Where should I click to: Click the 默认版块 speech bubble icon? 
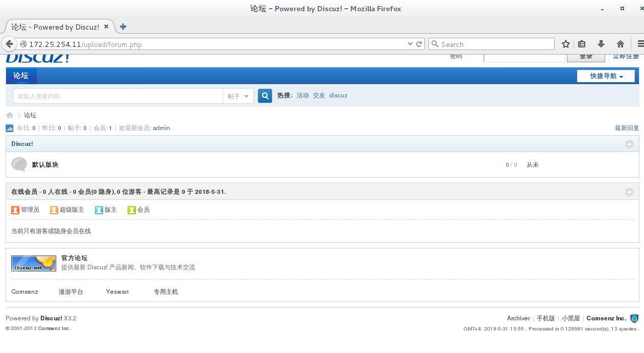(x=19, y=164)
